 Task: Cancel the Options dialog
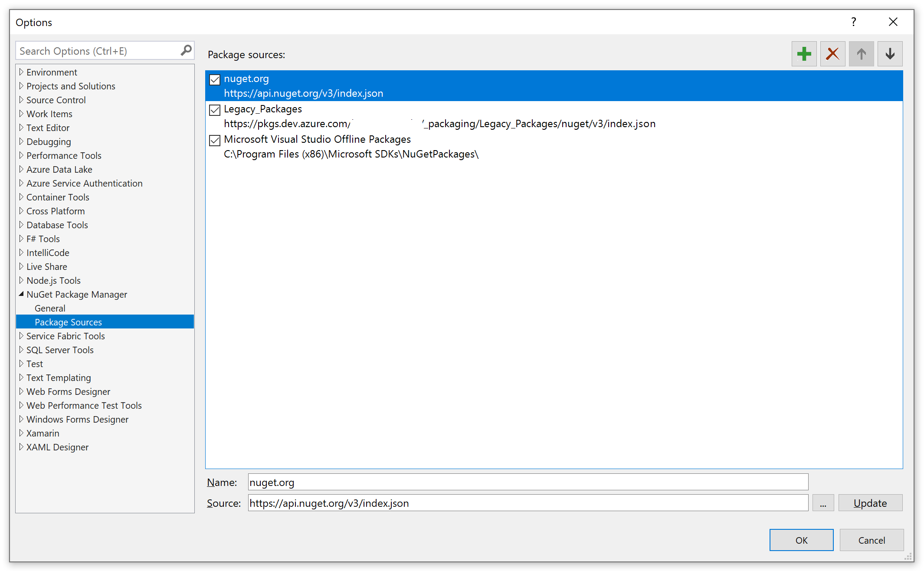[872, 540]
